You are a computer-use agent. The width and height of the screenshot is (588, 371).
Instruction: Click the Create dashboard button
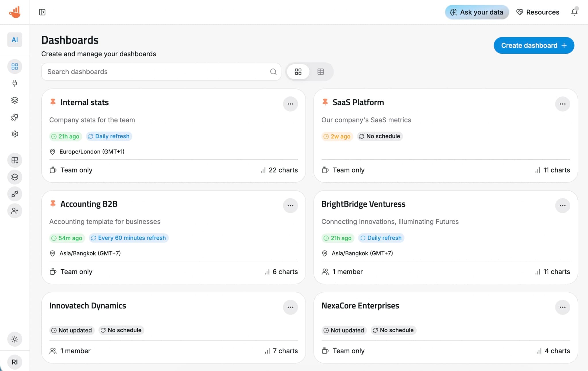tap(533, 45)
